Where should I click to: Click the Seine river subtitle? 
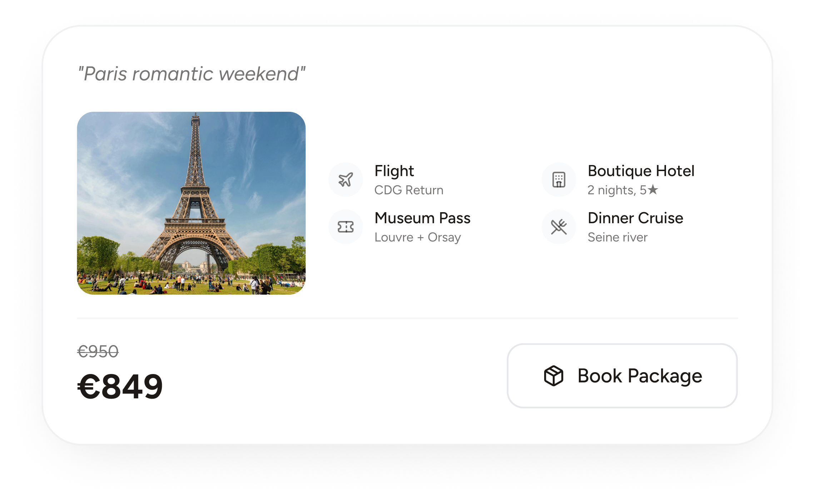click(x=617, y=238)
